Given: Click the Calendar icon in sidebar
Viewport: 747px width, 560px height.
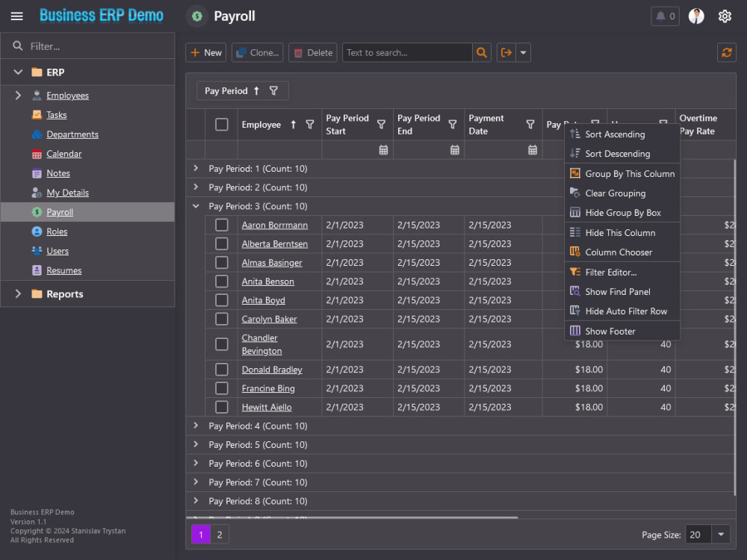Looking at the screenshot, I should tap(37, 154).
